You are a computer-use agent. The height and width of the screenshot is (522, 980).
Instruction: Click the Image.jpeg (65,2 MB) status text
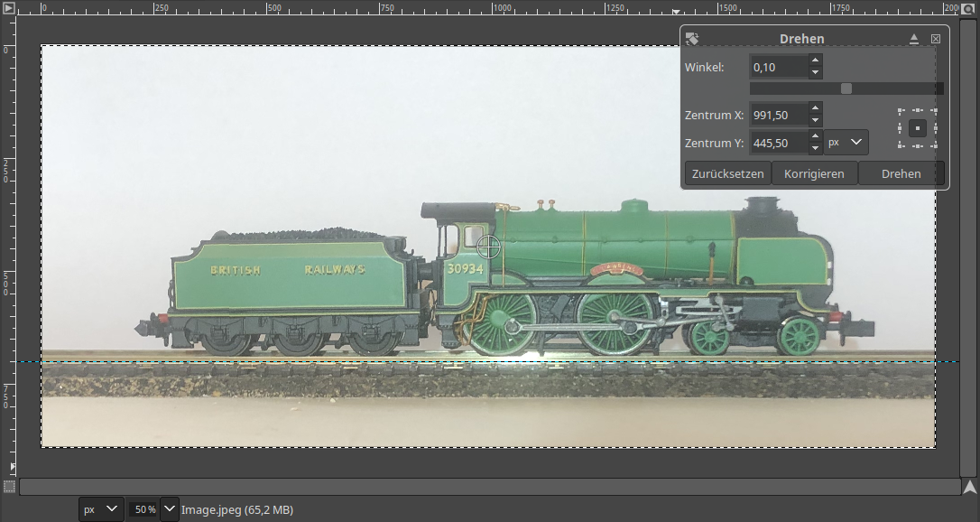[x=236, y=509]
